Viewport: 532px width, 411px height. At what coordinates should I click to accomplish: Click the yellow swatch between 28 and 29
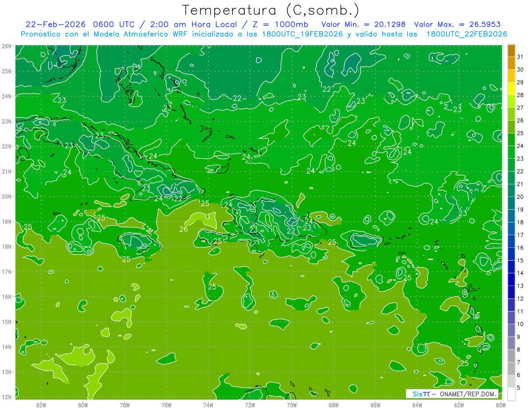coord(512,89)
